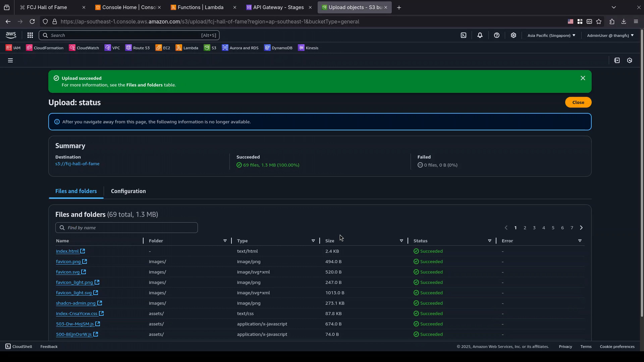Open Status column sort dropdown

[x=490, y=241]
